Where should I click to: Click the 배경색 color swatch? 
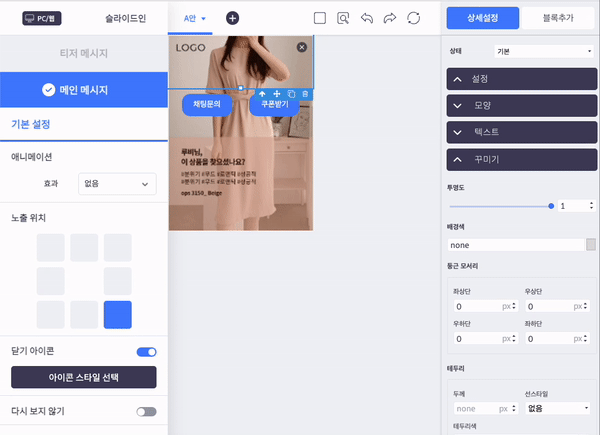(591, 244)
